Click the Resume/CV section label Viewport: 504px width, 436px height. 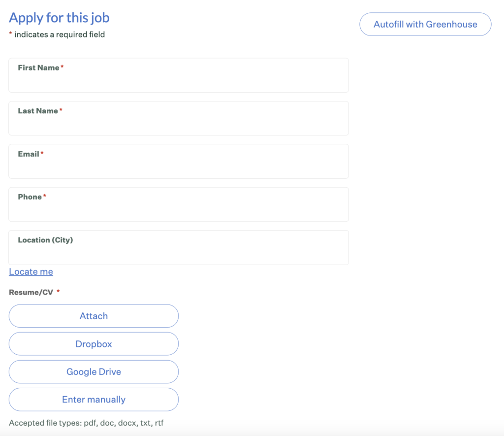31,292
